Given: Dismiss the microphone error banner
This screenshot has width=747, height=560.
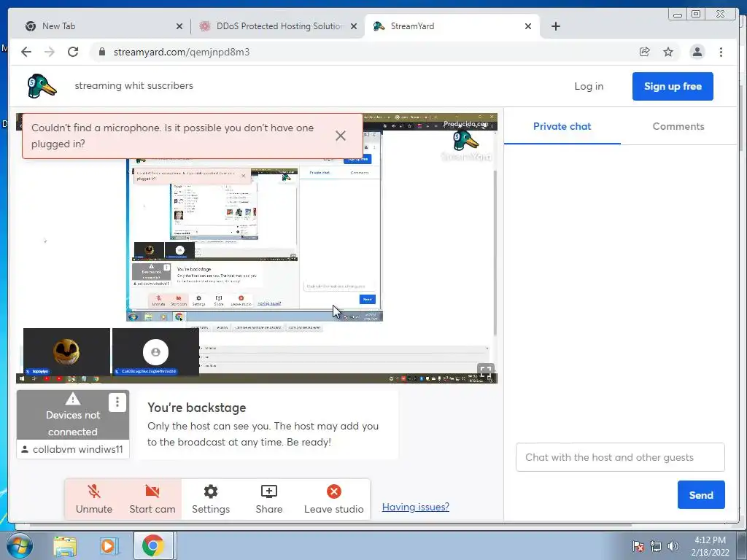Looking at the screenshot, I should coord(340,136).
